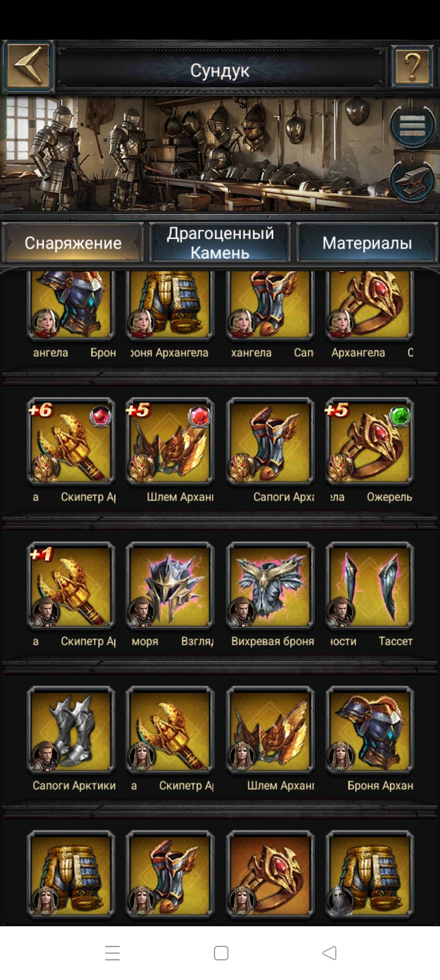
Task: Select the red-background ring in bottom row
Action: point(270,874)
